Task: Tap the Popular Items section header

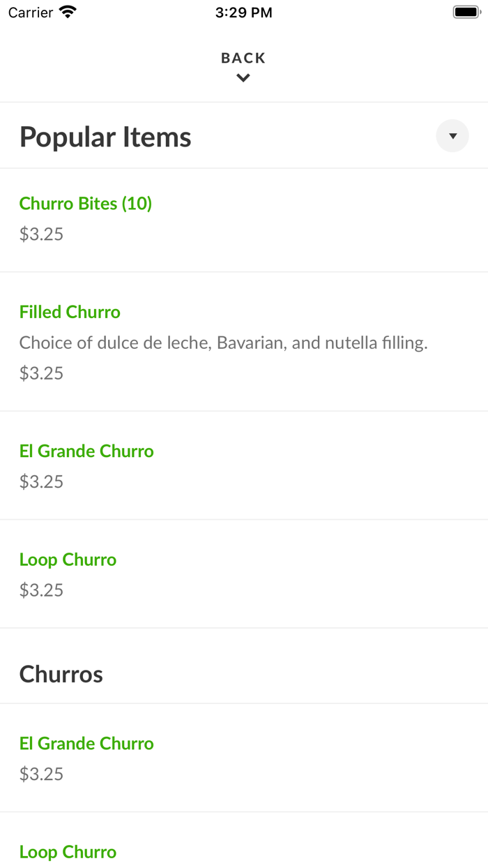Action: point(105,136)
